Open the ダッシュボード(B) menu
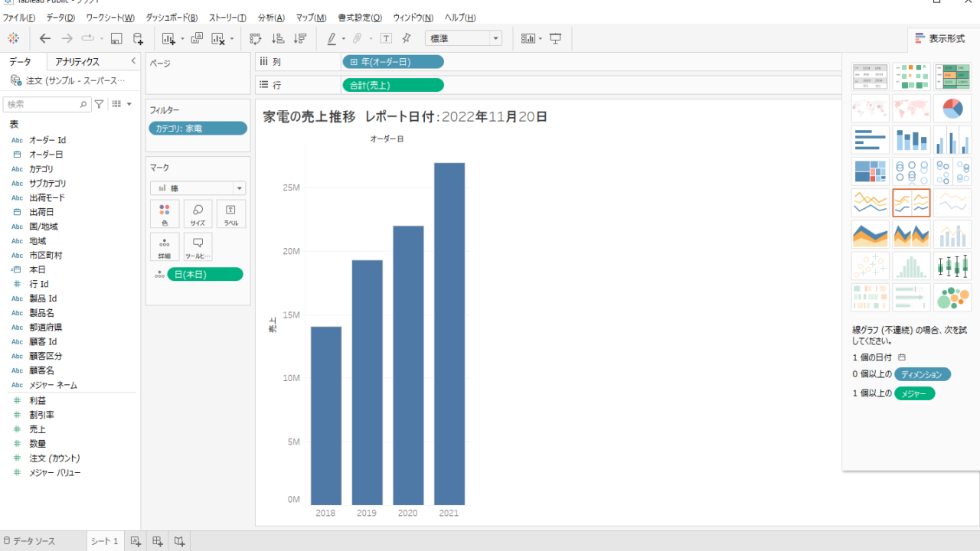 click(x=171, y=18)
